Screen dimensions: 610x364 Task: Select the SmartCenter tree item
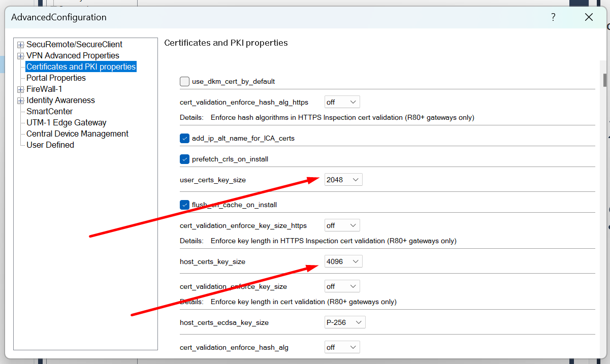point(49,111)
